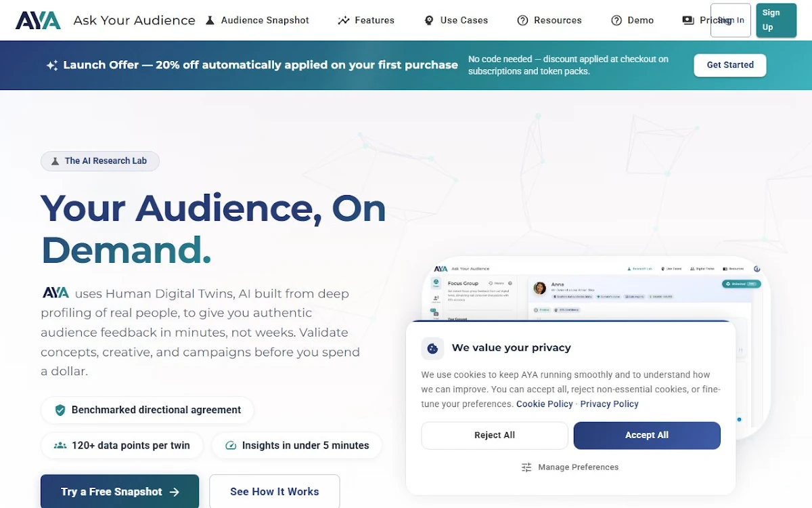Click Accept All cookies button
This screenshot has height=508, width=812.
tap(647, 436)
